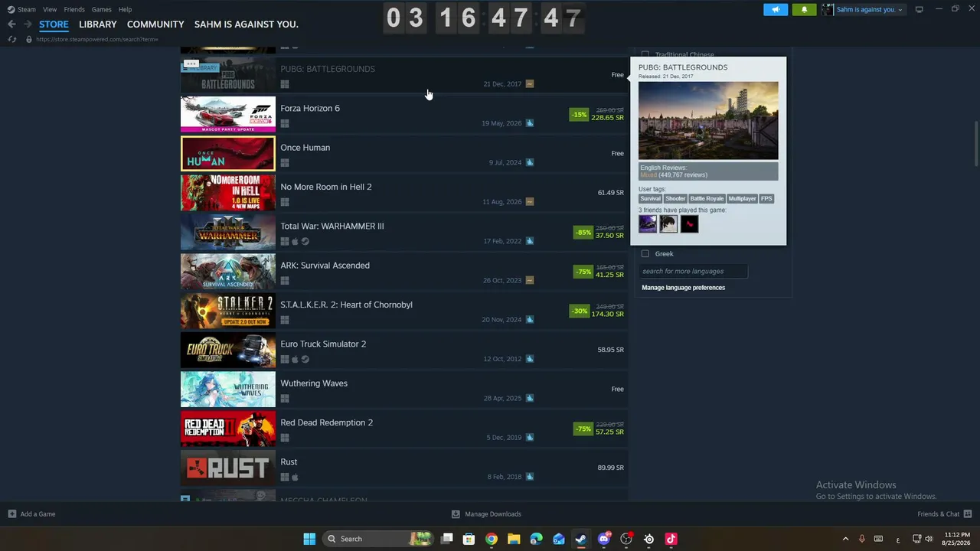Open the Forza Horizon 6 title link
The width and height of the screenshot is (980, 551).
click(310, 109)
